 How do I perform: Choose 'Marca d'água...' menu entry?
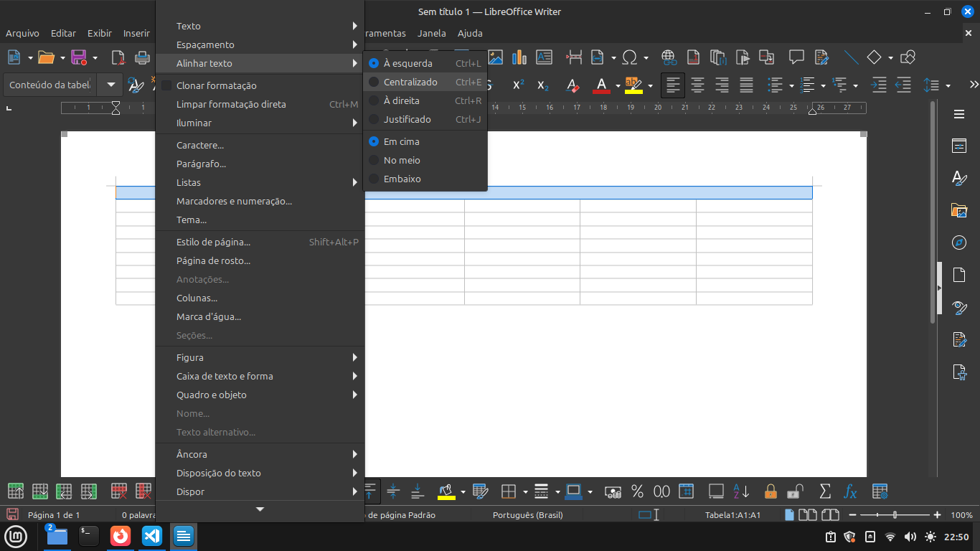click(x=260, y=316)
